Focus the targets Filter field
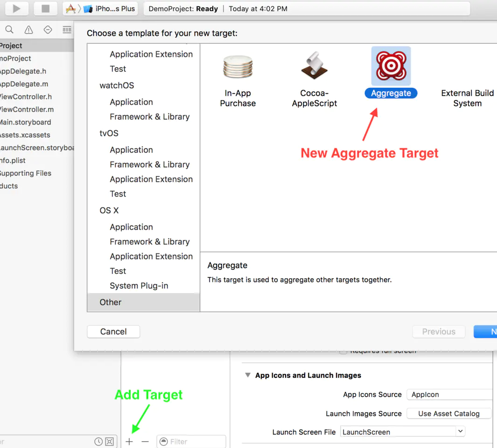 coord(191,441)
